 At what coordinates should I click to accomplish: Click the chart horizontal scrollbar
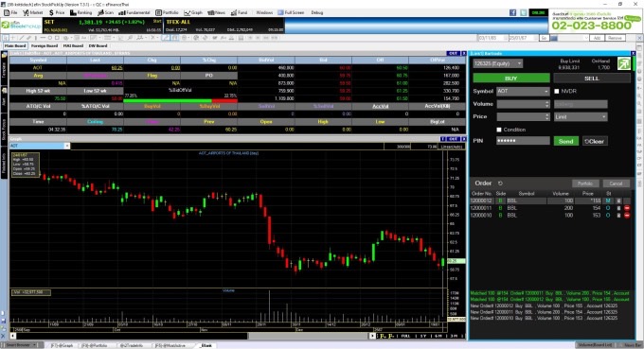[x=193, y=336]
